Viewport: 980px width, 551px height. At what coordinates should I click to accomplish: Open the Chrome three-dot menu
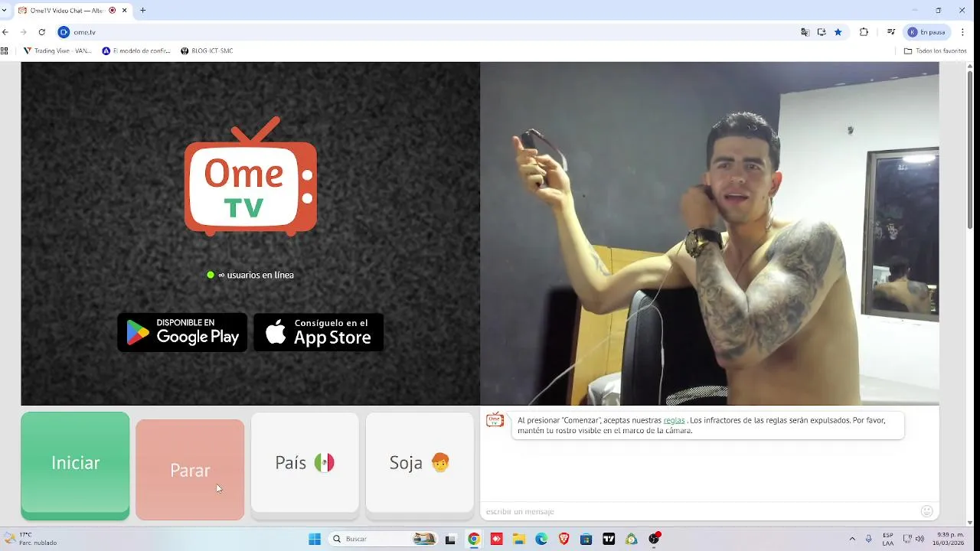point(963,32)
